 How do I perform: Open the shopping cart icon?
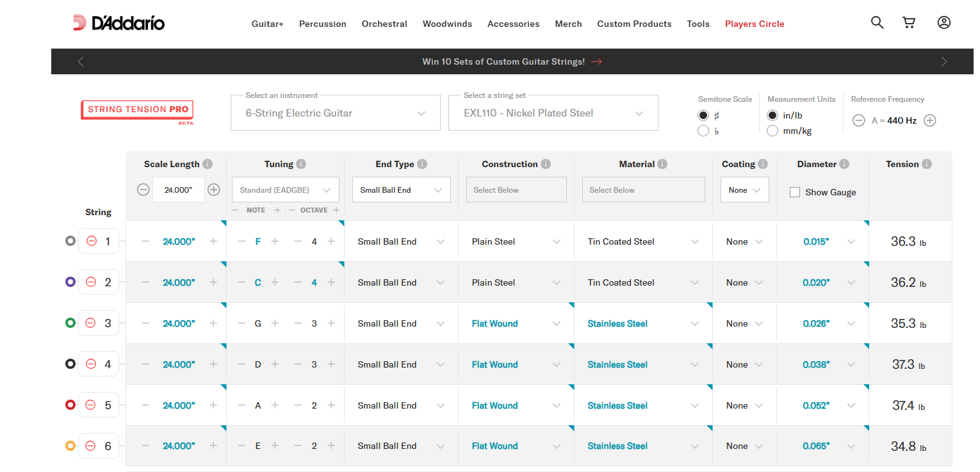point(908,22)
